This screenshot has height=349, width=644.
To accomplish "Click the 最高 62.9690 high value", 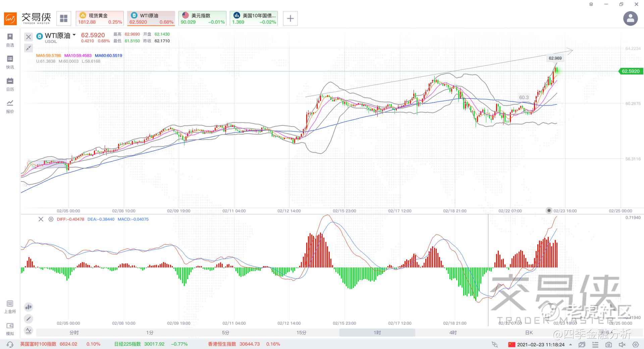I will [x=127, y=34].
